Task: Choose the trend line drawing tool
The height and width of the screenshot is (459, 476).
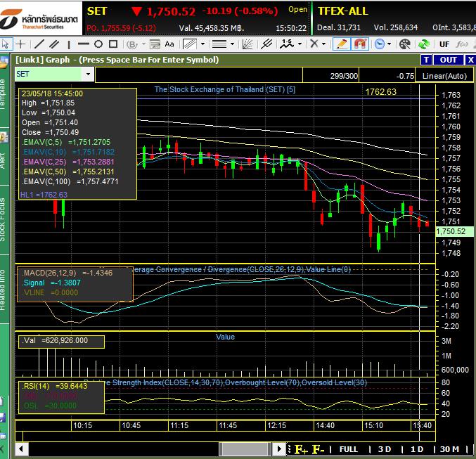Action: [x=39, y=44]
